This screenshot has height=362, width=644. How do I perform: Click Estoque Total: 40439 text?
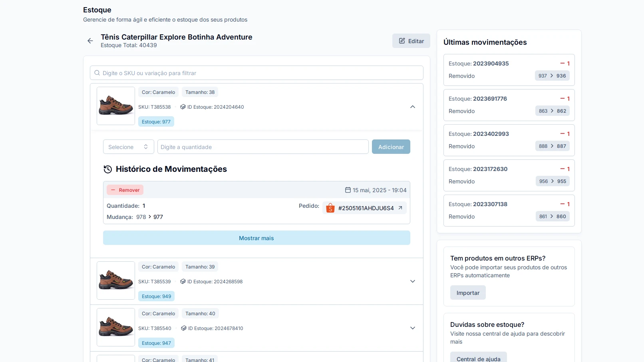[x=129, y=45]
